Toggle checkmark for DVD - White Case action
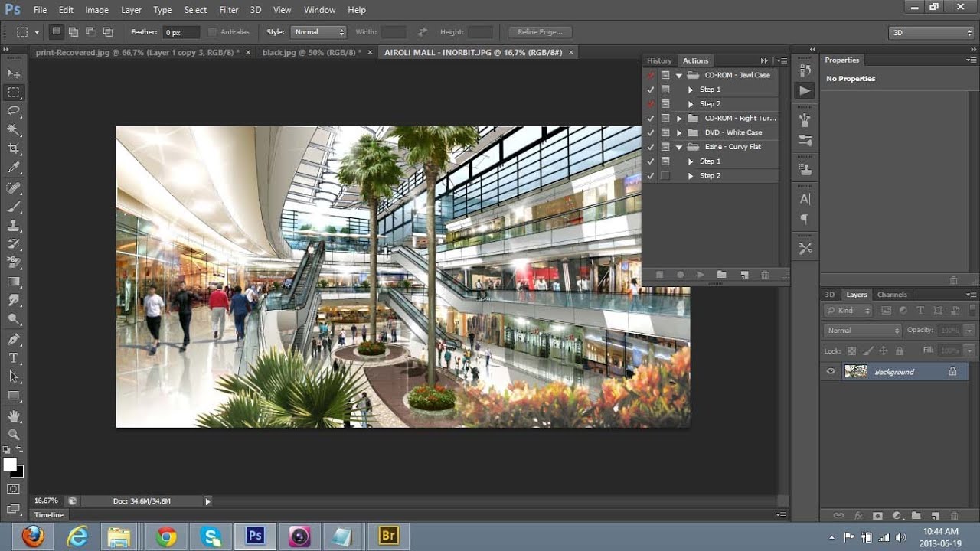Image resolution: width=980 pixels, height=551 pixels. 651,132
